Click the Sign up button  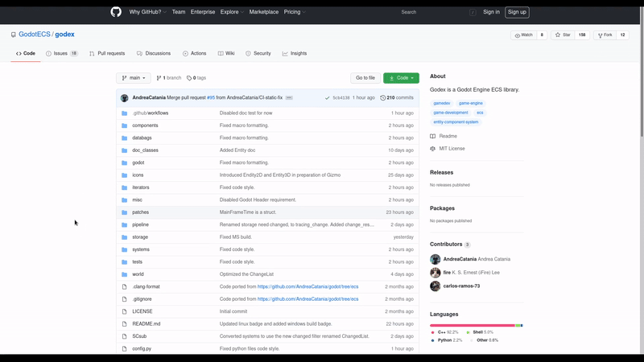(517, 12)
